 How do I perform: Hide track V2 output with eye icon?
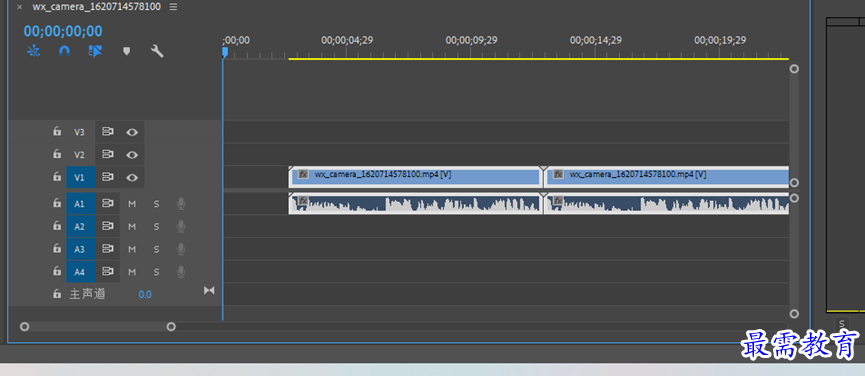point(132,154)
